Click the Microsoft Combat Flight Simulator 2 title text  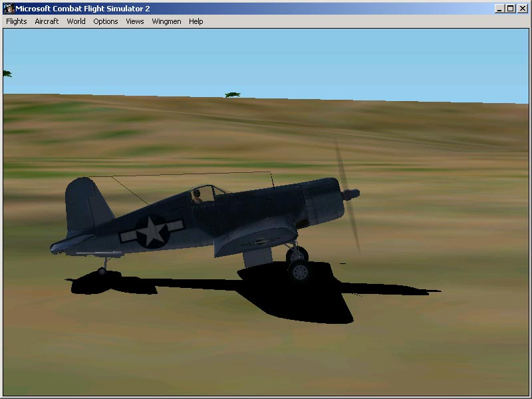click(82, 9)
